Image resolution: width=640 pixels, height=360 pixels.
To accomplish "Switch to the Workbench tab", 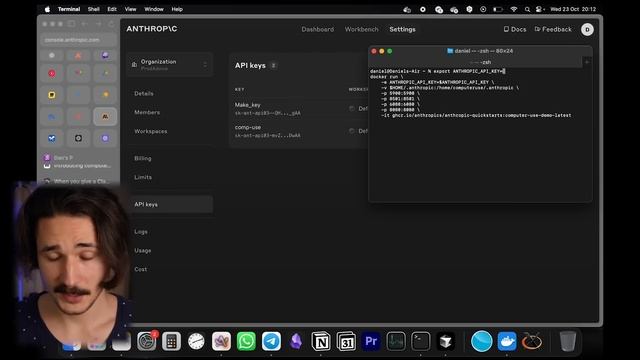I will 362,29.
